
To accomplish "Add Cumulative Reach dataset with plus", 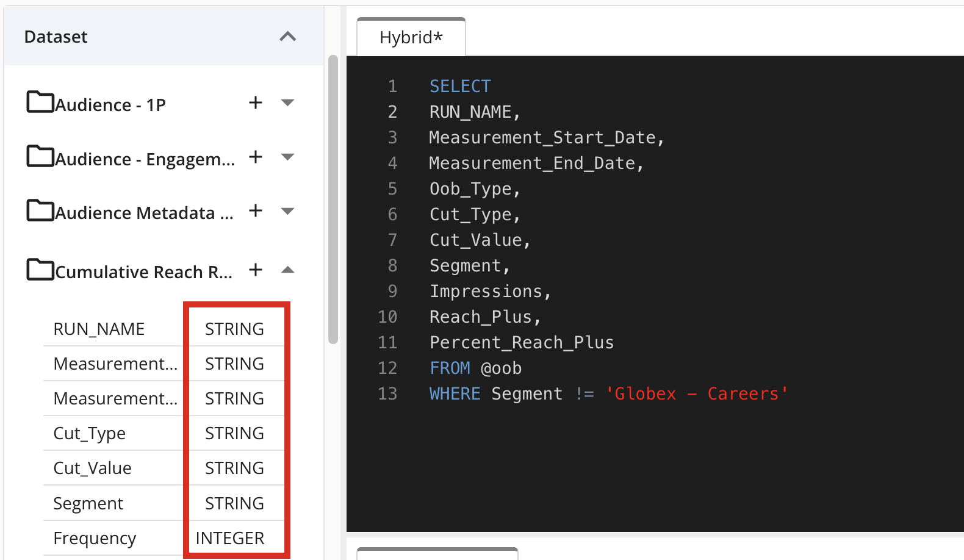I will click(x=256, y=270).
